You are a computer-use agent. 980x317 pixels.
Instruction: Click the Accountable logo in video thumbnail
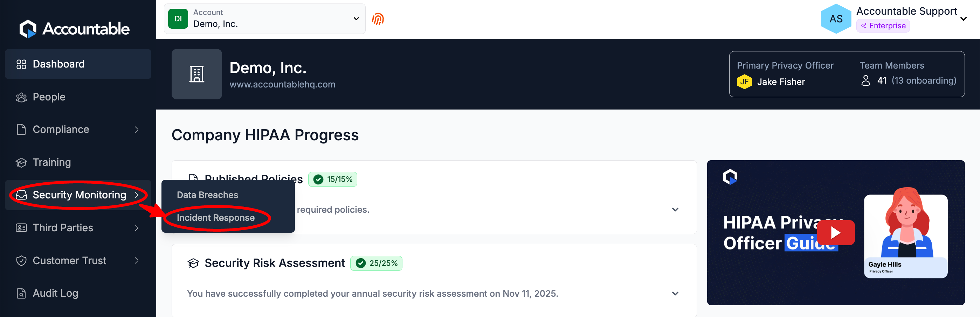(x=730, y=177)
